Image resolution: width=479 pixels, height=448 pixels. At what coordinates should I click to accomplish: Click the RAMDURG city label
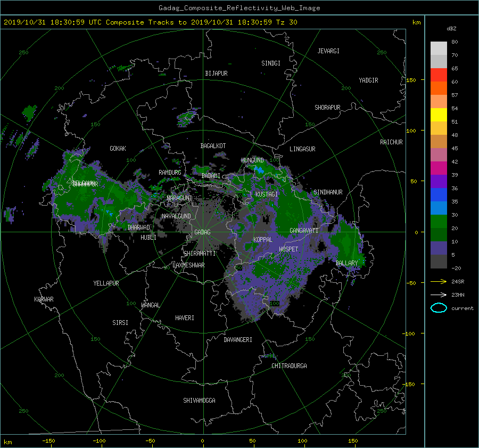(170, 173)
